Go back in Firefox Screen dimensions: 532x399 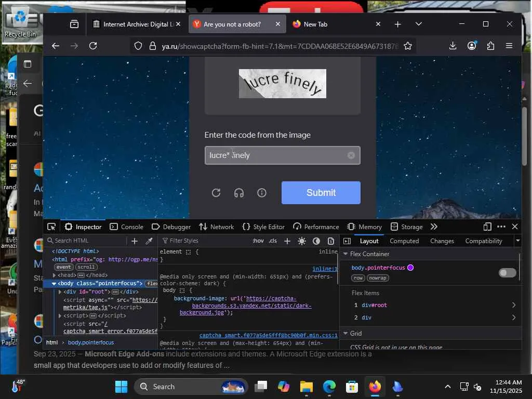point(56,46)
